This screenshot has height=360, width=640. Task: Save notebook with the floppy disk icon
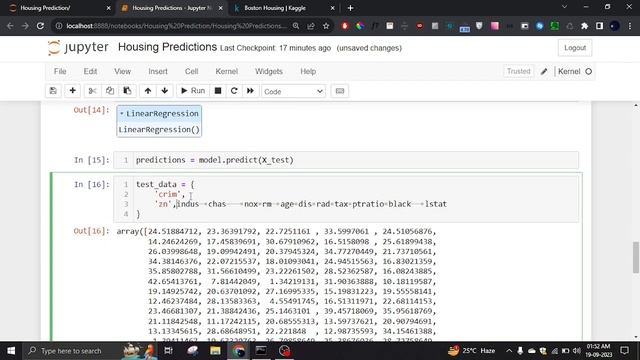53,91
